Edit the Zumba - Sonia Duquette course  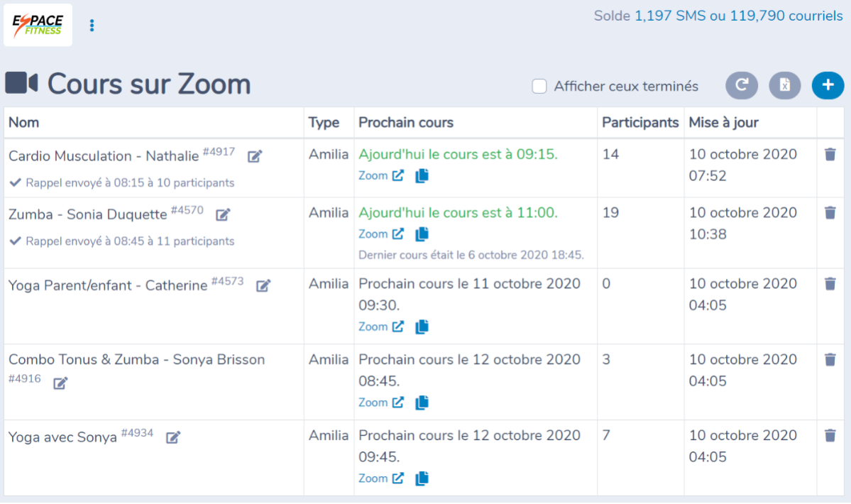[223, 215]
